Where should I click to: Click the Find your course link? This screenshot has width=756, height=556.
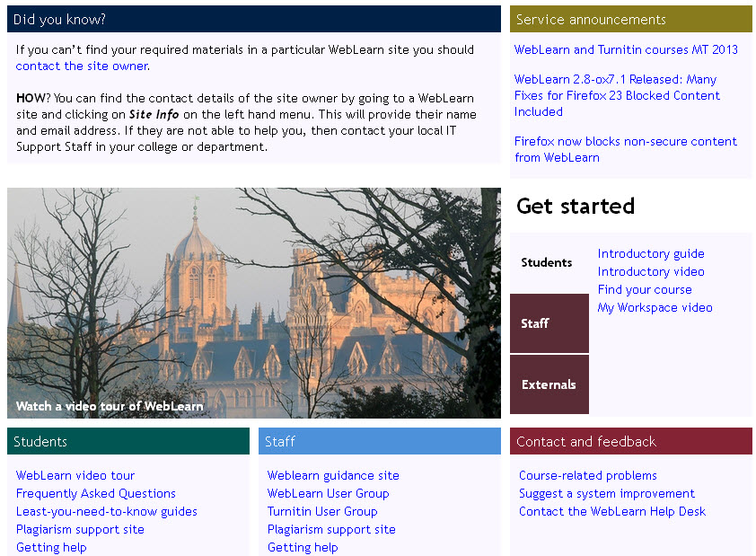pos(645,290)
